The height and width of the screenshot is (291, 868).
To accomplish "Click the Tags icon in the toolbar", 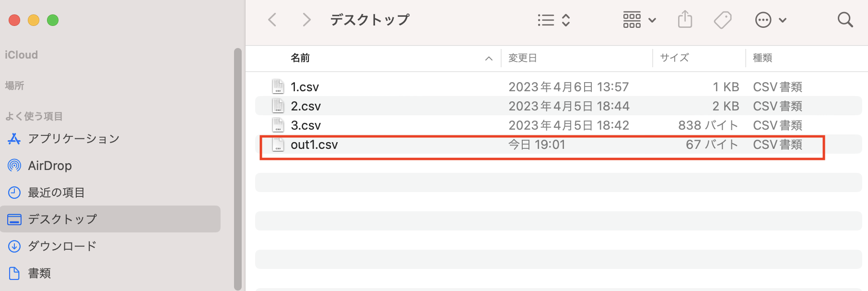I will click(722, 20).
